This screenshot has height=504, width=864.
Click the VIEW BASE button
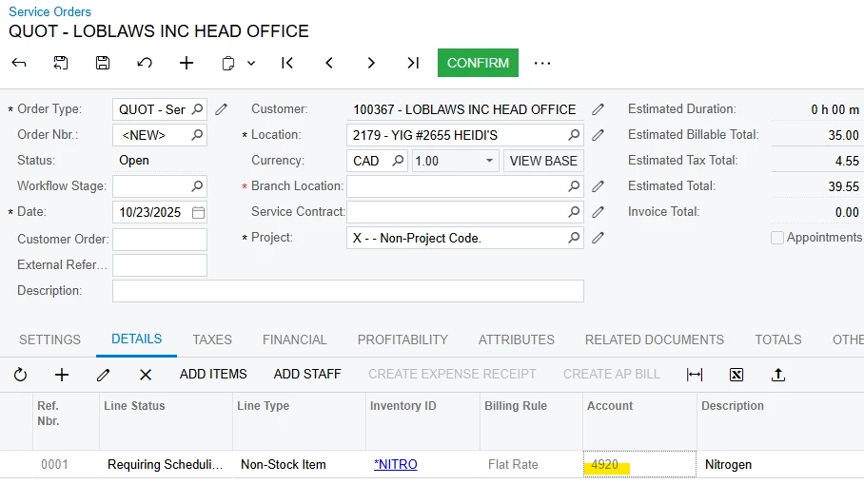coord(543,161)
